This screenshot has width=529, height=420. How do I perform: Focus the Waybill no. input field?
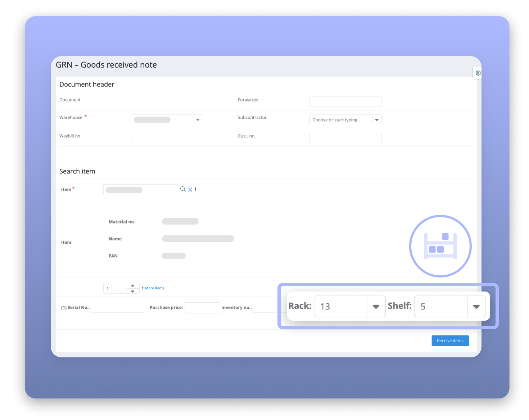[167, 138]
